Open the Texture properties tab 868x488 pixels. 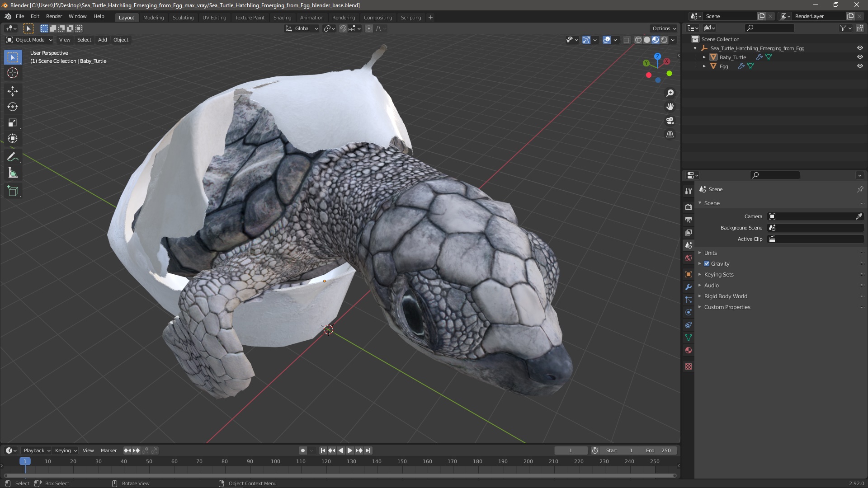(x=689, y=366)
